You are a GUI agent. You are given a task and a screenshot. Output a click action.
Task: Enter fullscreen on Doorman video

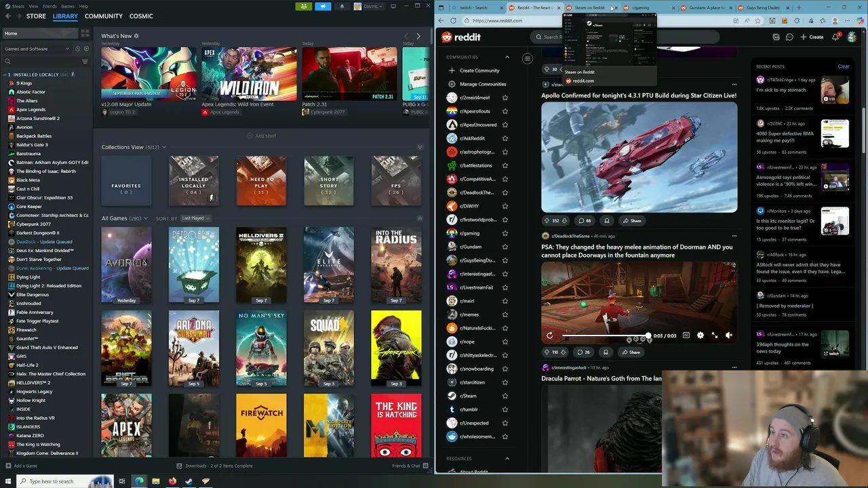[715, 335]
